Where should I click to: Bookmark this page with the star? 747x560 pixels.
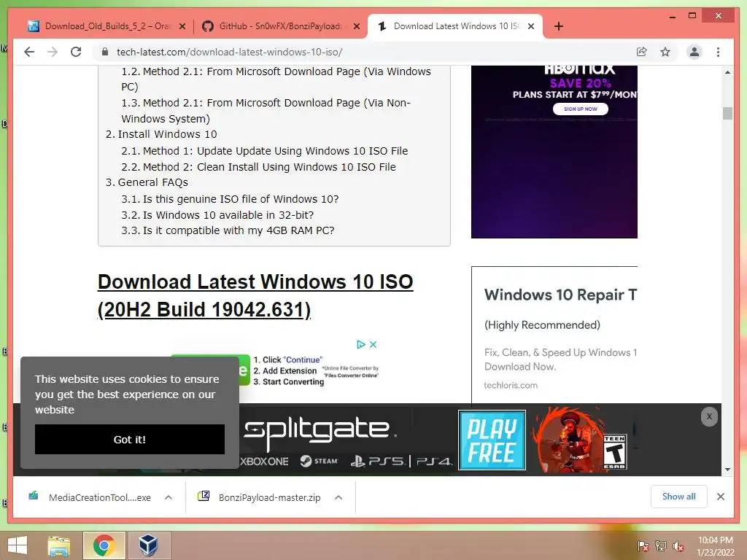click(665, 52)
